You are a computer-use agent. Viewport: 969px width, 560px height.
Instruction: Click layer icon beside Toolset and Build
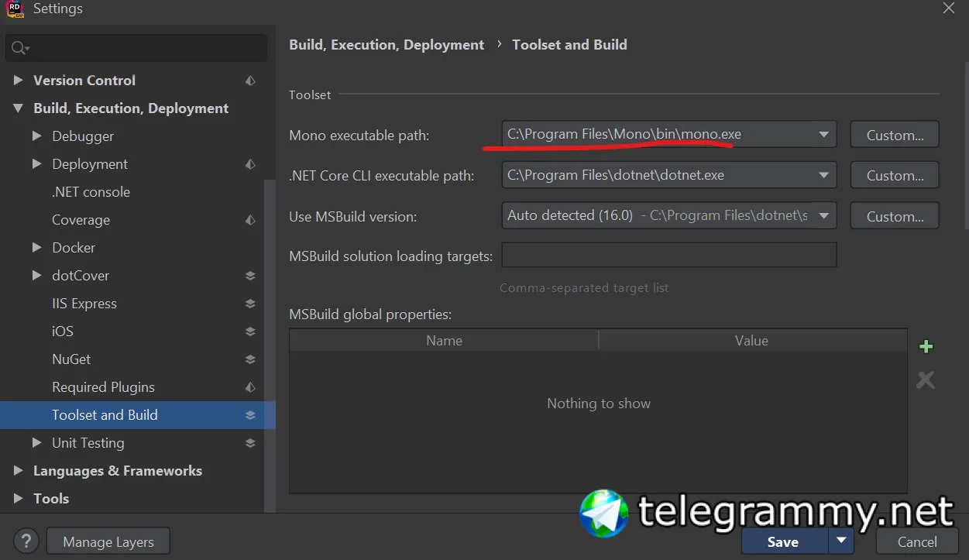[x=250, y=415]
